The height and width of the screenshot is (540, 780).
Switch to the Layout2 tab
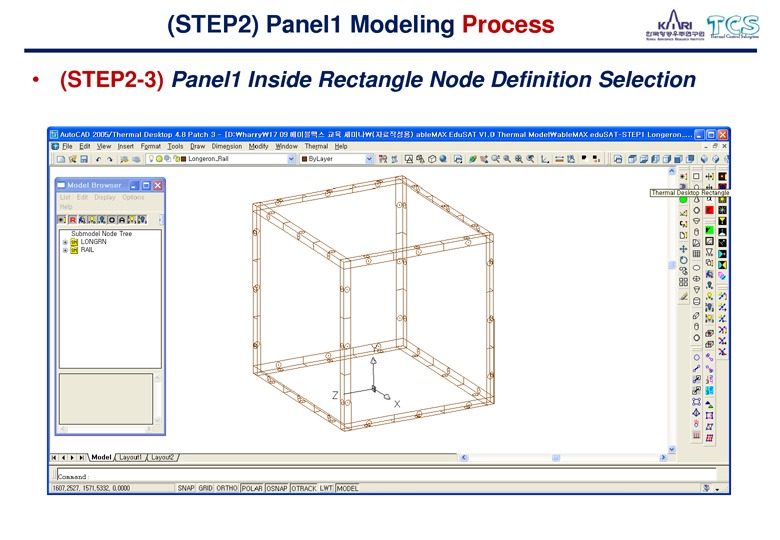163,457
